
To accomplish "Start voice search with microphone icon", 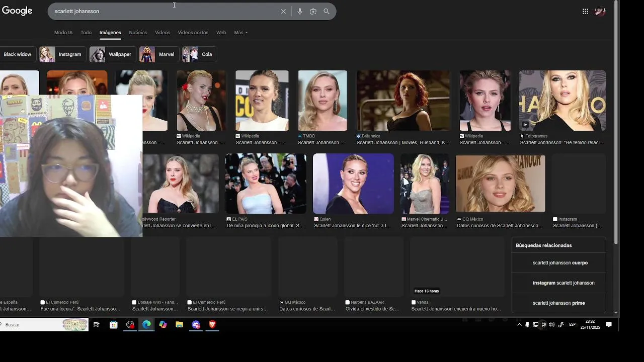I will coord(300,11).
